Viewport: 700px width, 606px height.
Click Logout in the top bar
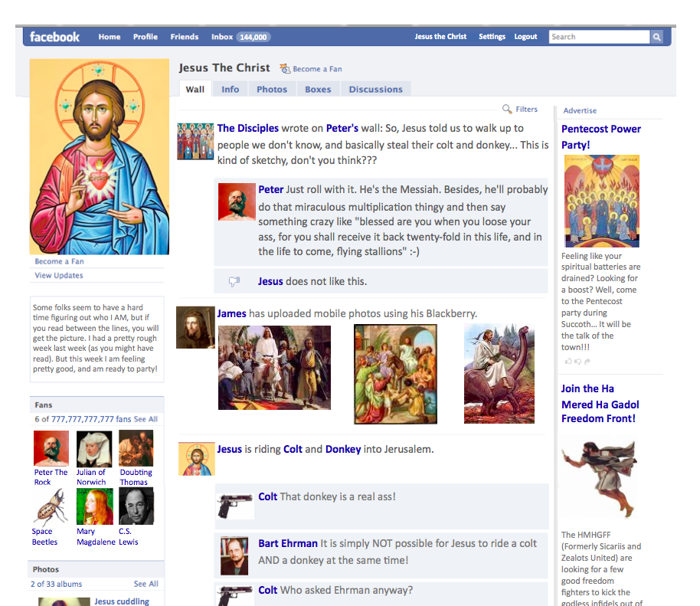click(x=525, y=37)
